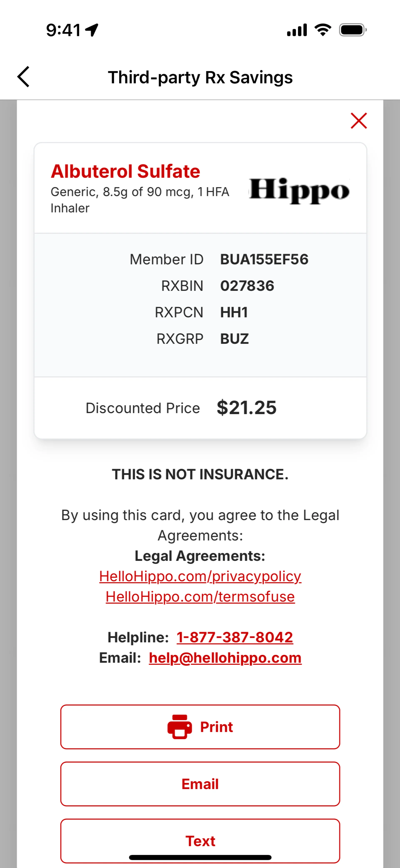This screenshot has width=400, height=868.
Task: Tap the back chevron arrow
Action: coord(24,77)
